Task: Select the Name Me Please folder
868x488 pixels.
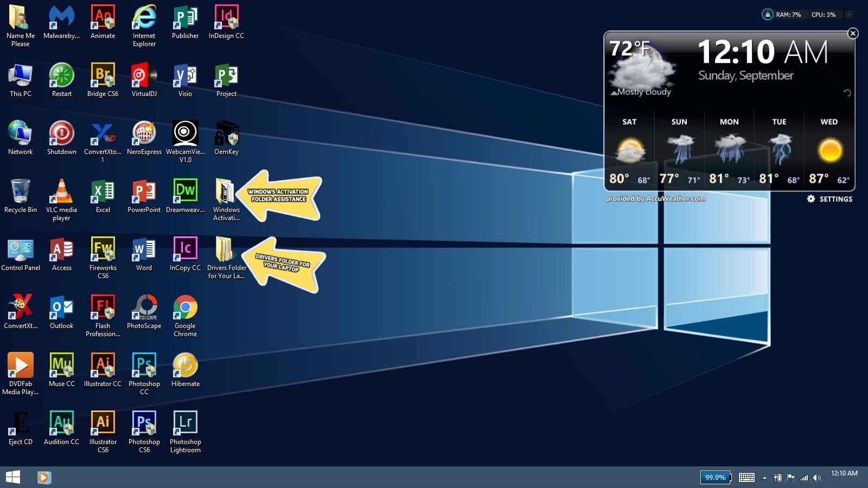Action: tap(20, 26)
